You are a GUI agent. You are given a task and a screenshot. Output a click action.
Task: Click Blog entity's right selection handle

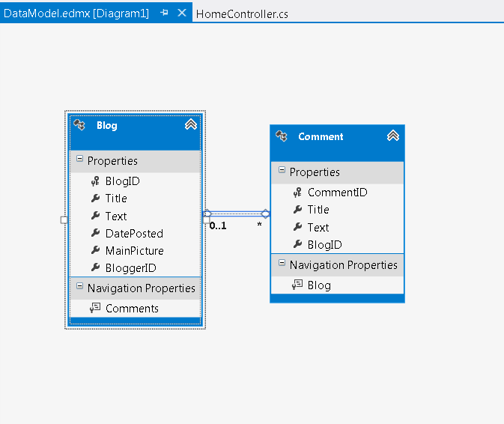coord(207,220)
